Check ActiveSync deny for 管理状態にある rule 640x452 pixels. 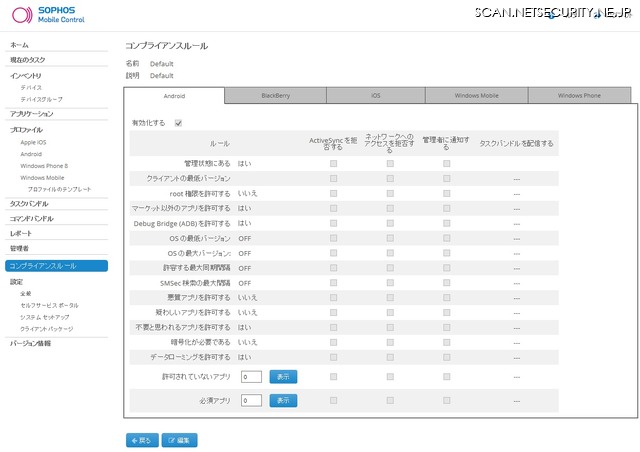(x=333, y=163)
